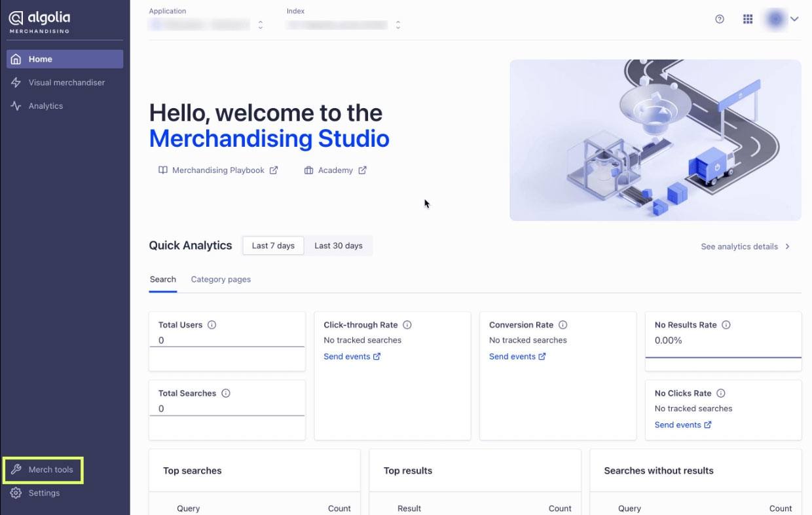
Task: Click Send events under Conversion Rate
Action: click(x=517, y=357)
